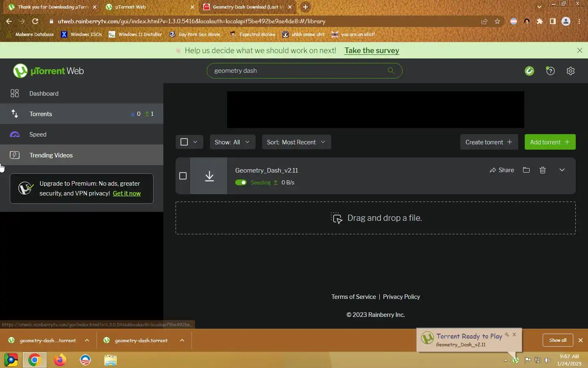This screenshot has height=368, width=588.
Task: Open Windows ISOs bookmark
Action: coord(81,34)
